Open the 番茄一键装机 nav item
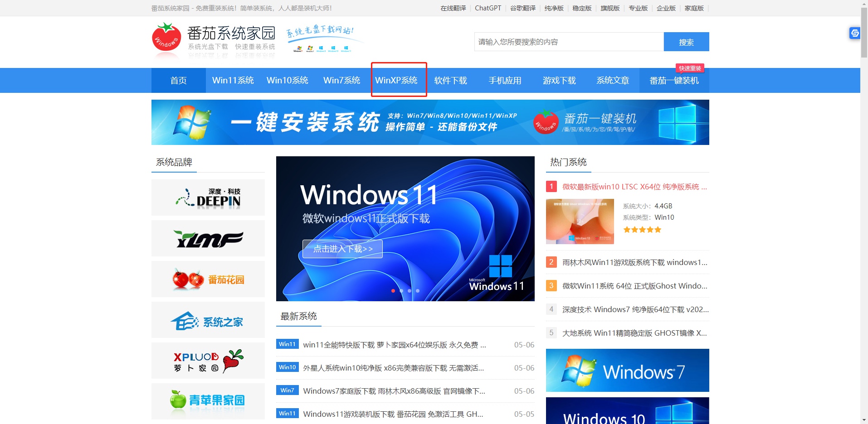The width and height of the screenshot is (868, 424). coord(674,81)
